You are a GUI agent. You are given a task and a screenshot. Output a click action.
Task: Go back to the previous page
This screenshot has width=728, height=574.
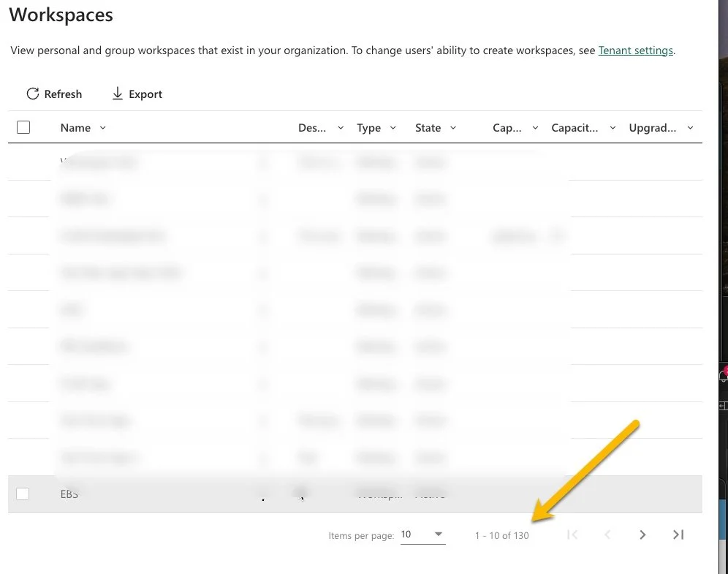click(607, 535)
